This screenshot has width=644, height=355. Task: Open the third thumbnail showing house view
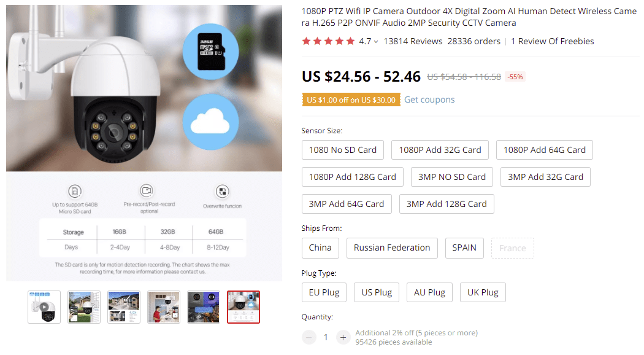tap(124, 307)
